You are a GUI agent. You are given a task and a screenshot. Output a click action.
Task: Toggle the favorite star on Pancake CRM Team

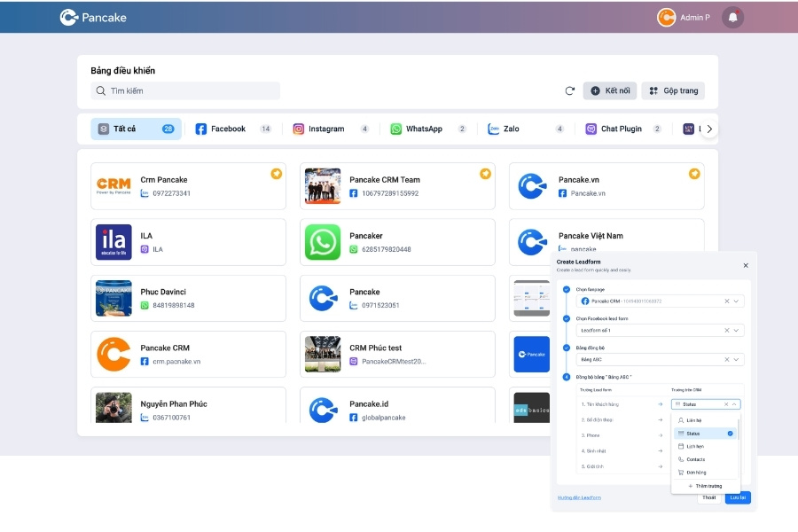click(x=485, y=174)
